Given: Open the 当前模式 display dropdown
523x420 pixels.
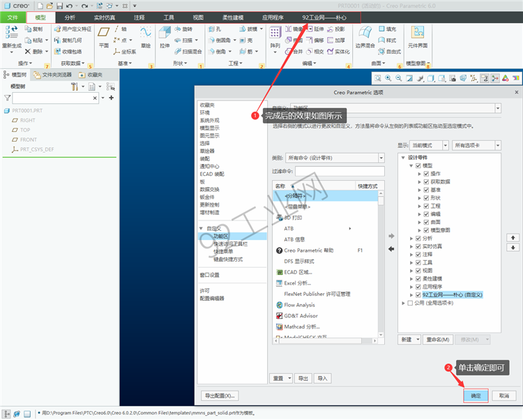Looking at the screenshot, I should (x=446, y=145).
